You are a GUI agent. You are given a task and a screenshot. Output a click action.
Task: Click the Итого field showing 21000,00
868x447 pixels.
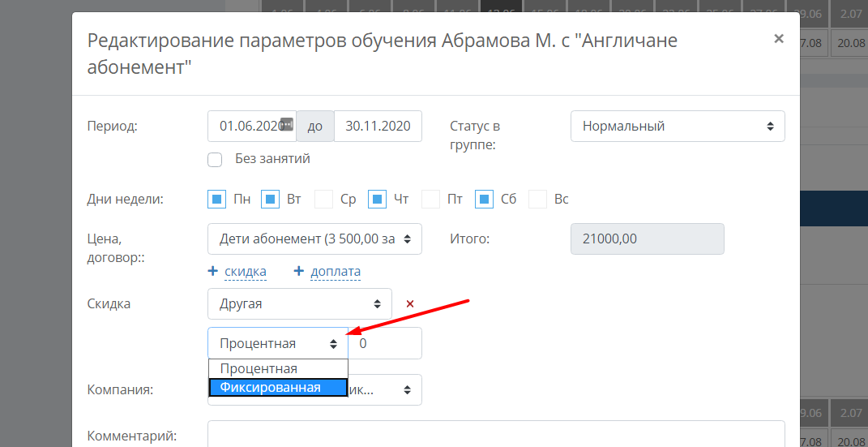(647, 239)
